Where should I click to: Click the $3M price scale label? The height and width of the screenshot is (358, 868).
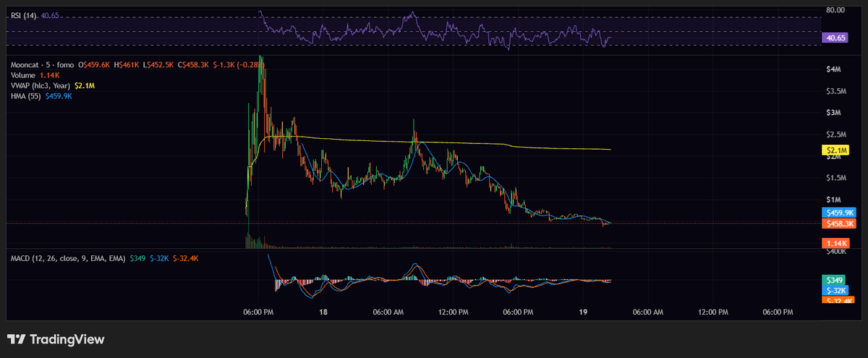(x=833, y=113)
